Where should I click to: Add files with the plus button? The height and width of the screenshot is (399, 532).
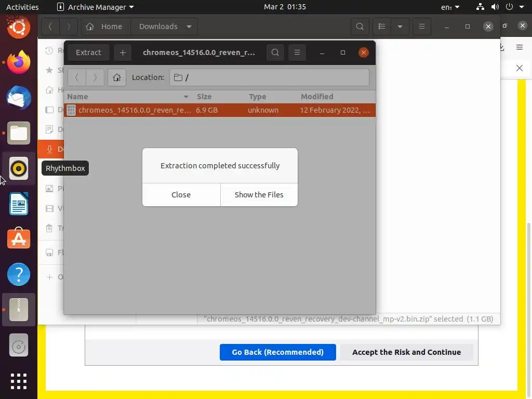pyautogui.click(x=123, y=52)
